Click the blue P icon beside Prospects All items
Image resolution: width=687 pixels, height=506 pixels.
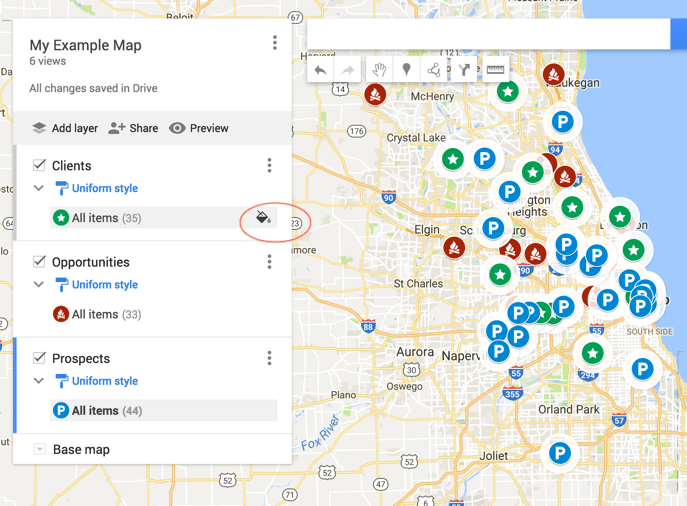click(x=61, y=410)
